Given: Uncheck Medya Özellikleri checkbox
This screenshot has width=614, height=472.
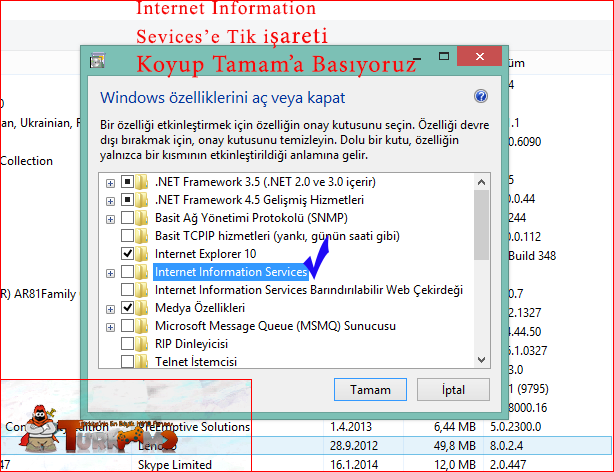Looking at the screenshot, I should (127, 308).
